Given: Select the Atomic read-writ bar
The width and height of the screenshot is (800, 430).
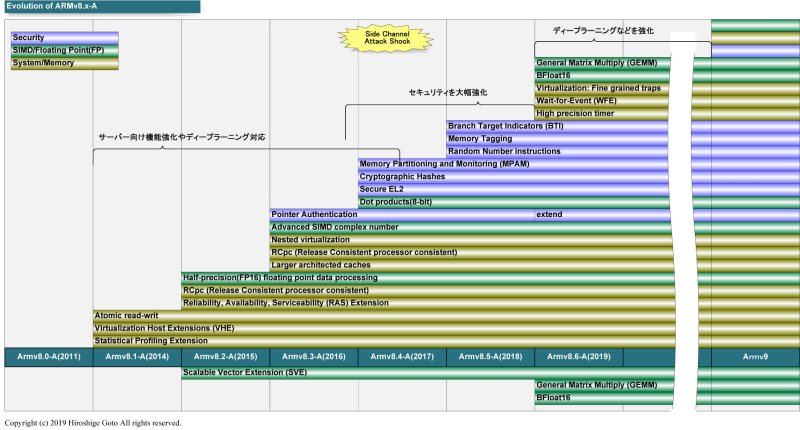Looking at the screenshot, I should point(384,316).
